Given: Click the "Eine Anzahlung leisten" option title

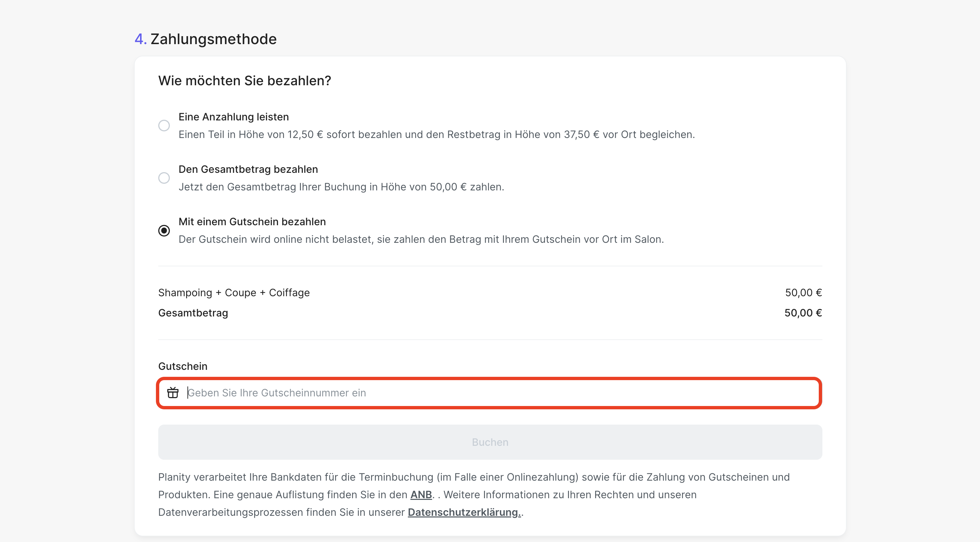Looking at the screenshot, I should [x=234, y=117].
